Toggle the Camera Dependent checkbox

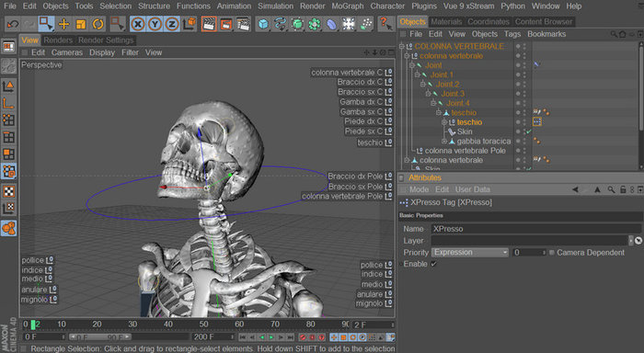(552, 253)
